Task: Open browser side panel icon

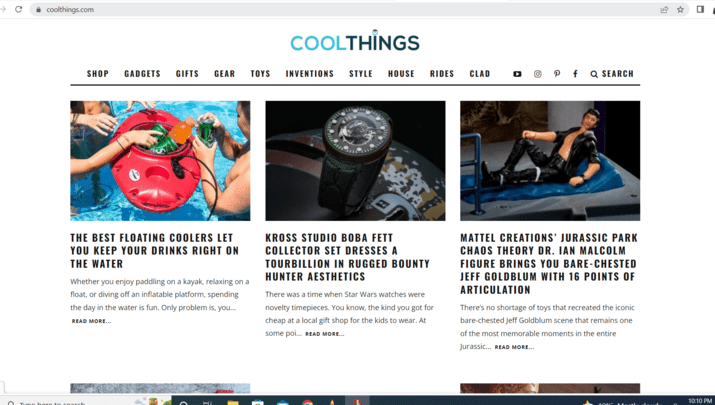Action: 700,9
